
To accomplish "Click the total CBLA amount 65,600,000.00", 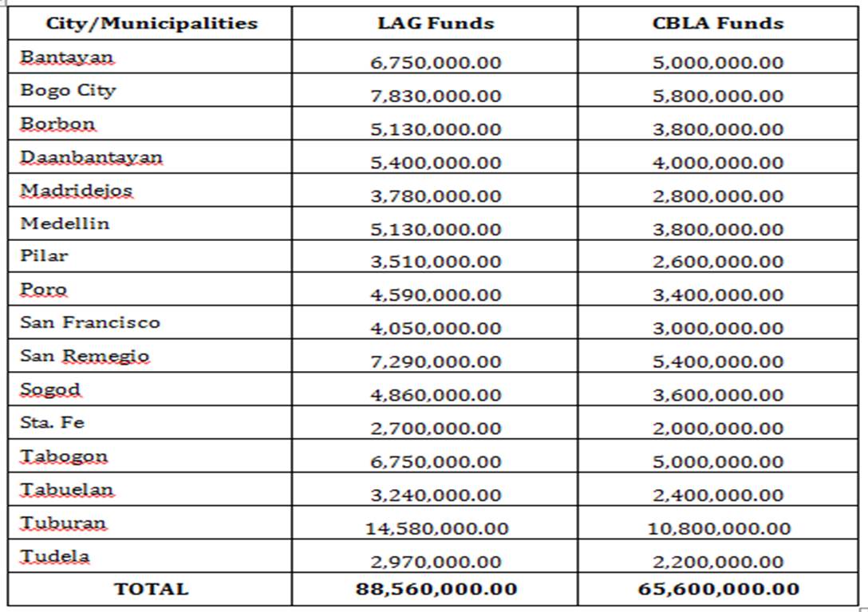I will tap(718, 589).
